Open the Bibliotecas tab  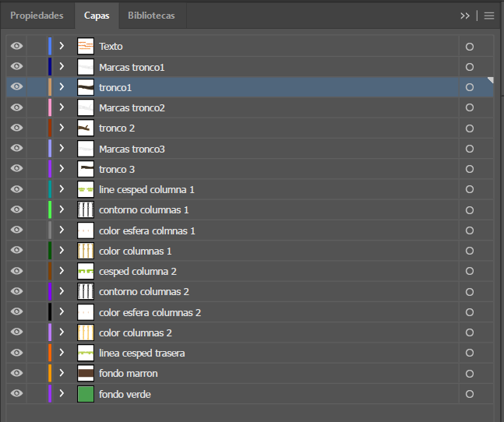click(151, 16)
